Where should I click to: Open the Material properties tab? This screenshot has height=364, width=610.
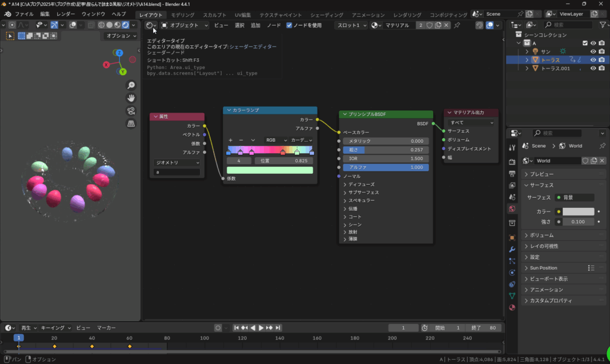pyautogui.click(x=512, y=307)
